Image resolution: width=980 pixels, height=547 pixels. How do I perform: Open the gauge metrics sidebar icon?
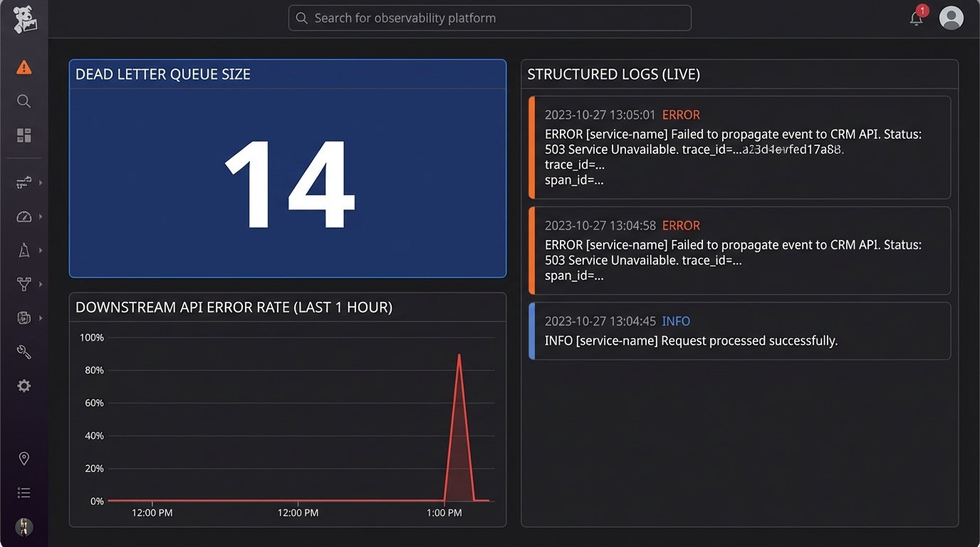pyautogui.click(x=24, y=217)
